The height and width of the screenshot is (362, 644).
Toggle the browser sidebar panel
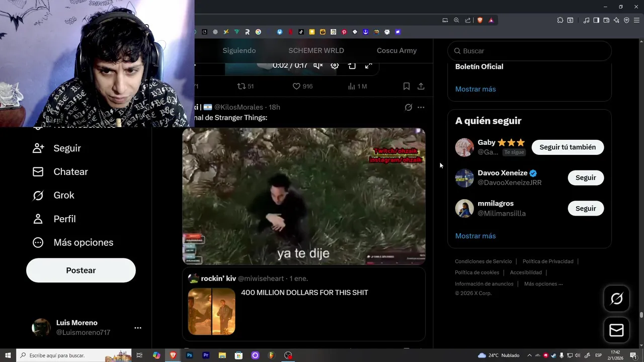point(596,20)
